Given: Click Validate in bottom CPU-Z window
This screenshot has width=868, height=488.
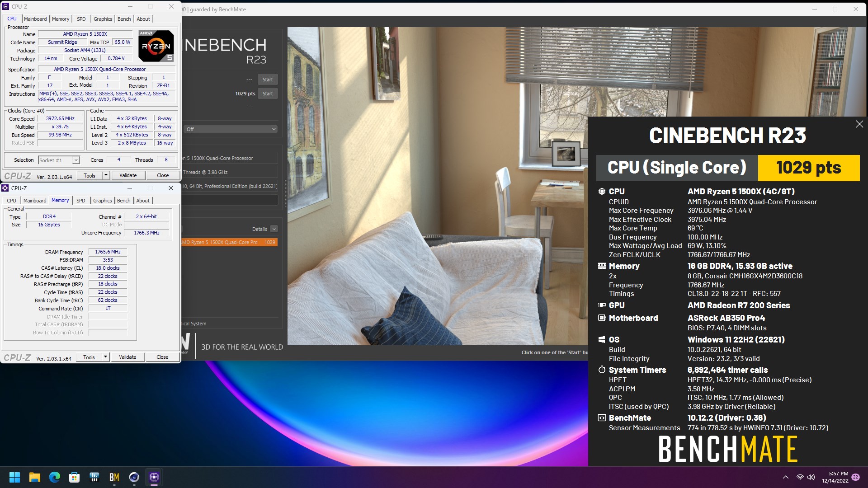Looking at the screenshot, I should pos(127,357).
